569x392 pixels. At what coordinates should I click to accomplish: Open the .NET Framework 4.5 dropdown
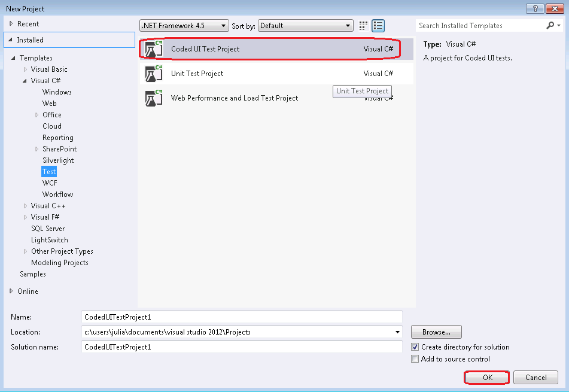point(184,26)
